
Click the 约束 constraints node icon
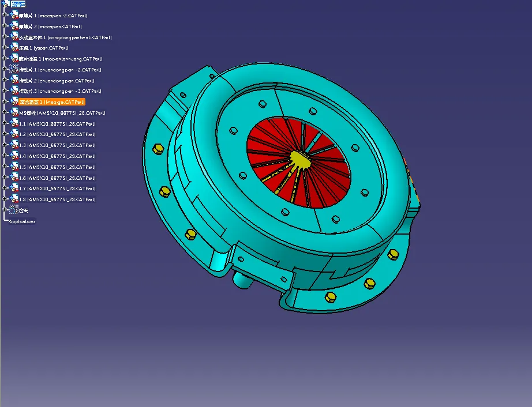pos(14,210)
